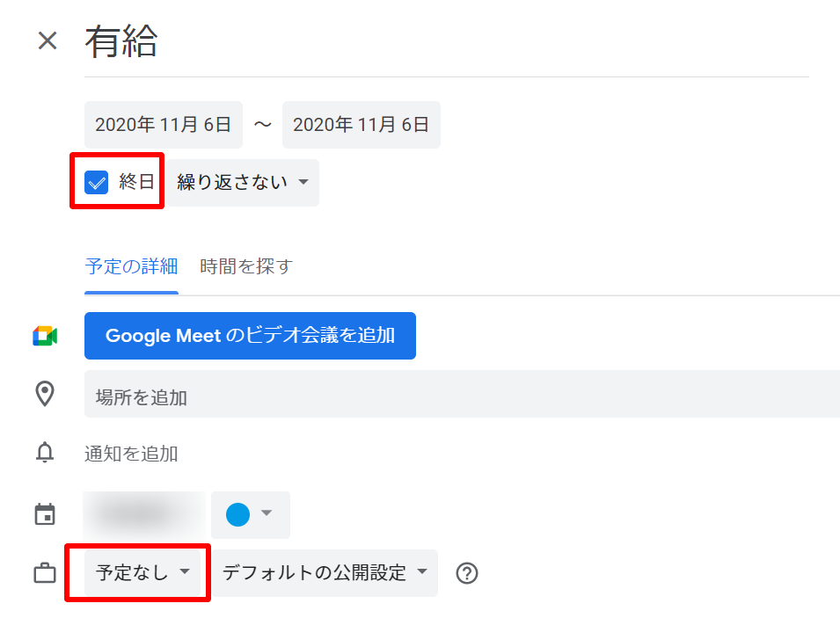Screen dimensions: 840x618
Task: Toggle the 終日 all-day checkbox
Action: [96, 182]
